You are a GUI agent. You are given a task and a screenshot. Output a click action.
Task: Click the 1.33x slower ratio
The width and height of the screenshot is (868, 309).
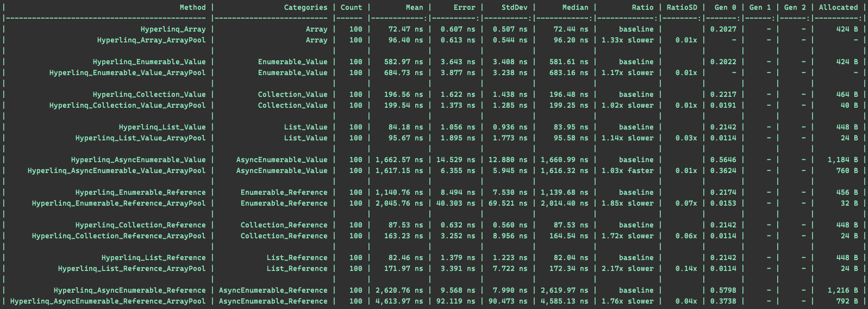[x=628, y=40]
